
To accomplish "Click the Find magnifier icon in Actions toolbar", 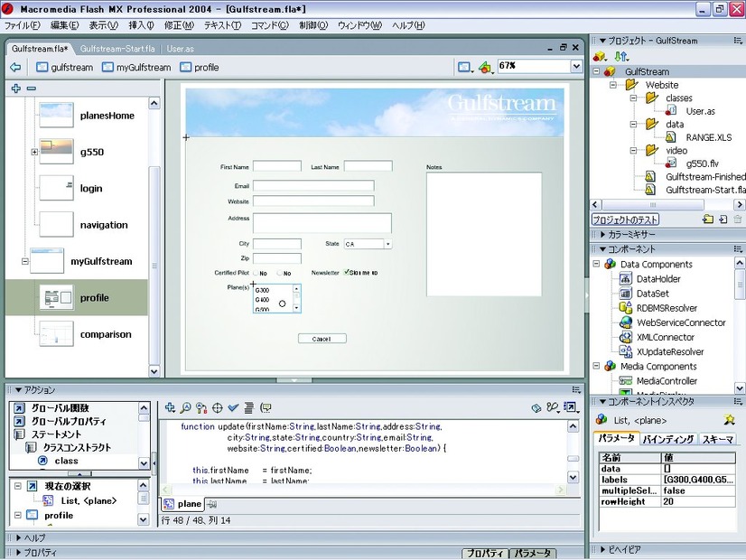I will point(186,408).
